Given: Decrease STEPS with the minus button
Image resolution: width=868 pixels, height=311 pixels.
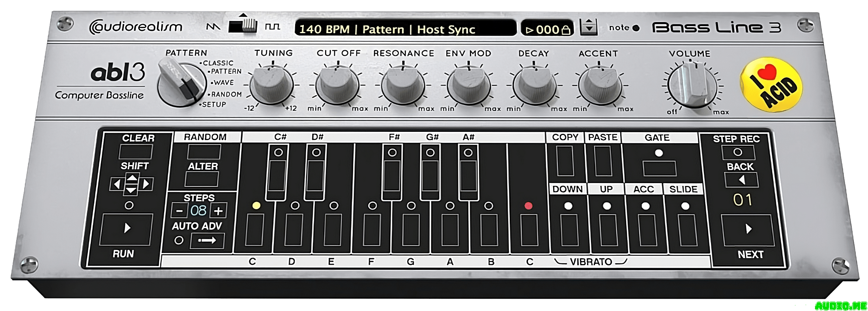Looking at the screenshot, I should coord(179,211).
